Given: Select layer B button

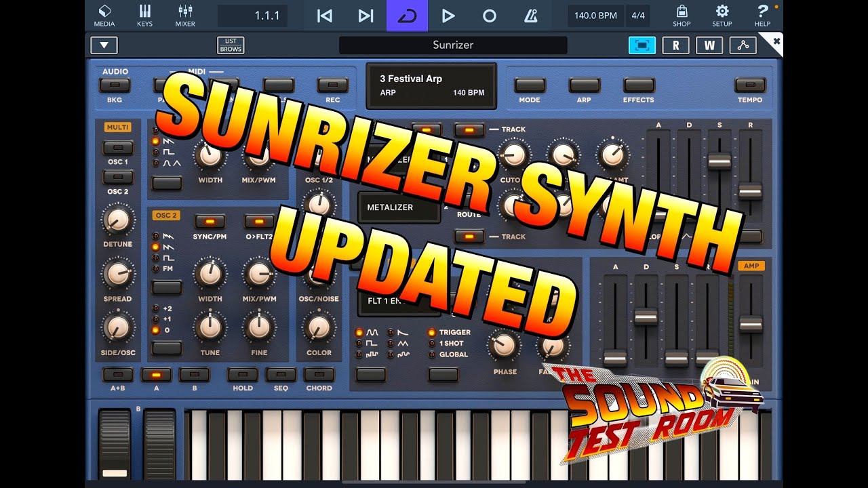Looking at the screenshot, I should coord(195,375).
